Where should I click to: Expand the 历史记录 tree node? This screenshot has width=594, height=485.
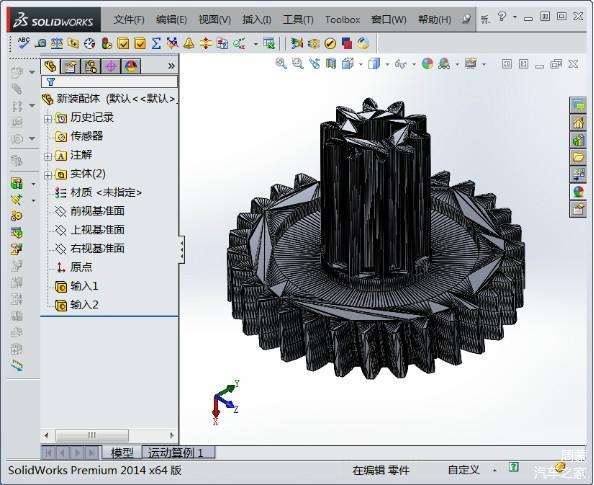48,119
